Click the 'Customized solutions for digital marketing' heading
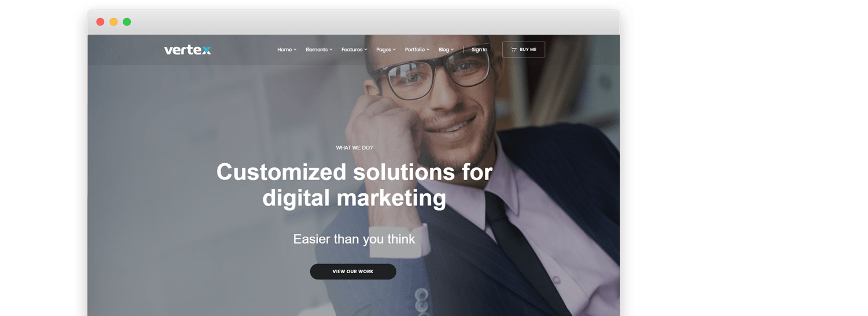 (x=354, y=185)
